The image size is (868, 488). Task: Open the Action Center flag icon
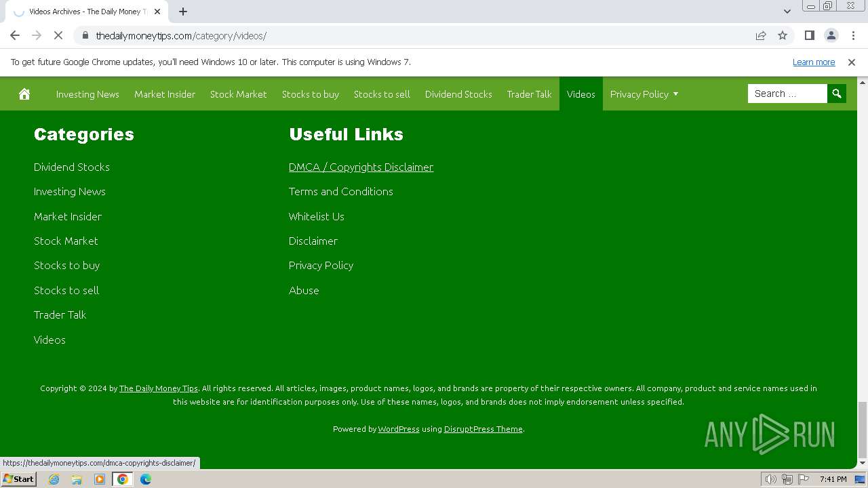click(x=804, y=479)
